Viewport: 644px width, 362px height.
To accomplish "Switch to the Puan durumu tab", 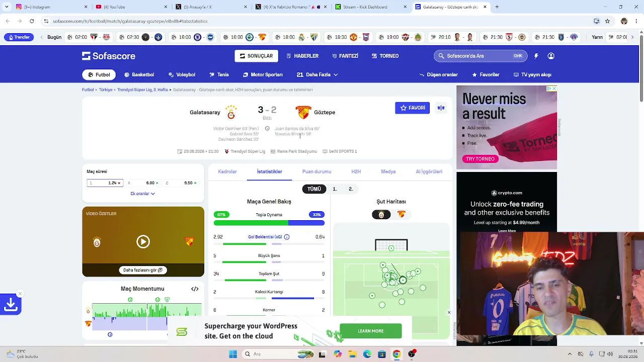I will click(316, 171).
